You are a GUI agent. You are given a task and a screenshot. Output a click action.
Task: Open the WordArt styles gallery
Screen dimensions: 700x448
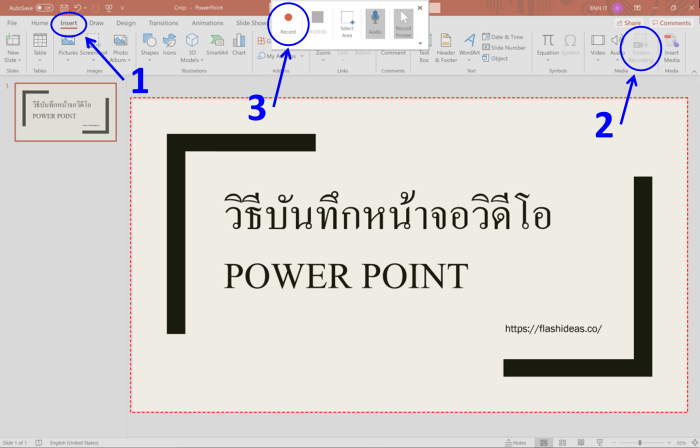tap(469, 48)
